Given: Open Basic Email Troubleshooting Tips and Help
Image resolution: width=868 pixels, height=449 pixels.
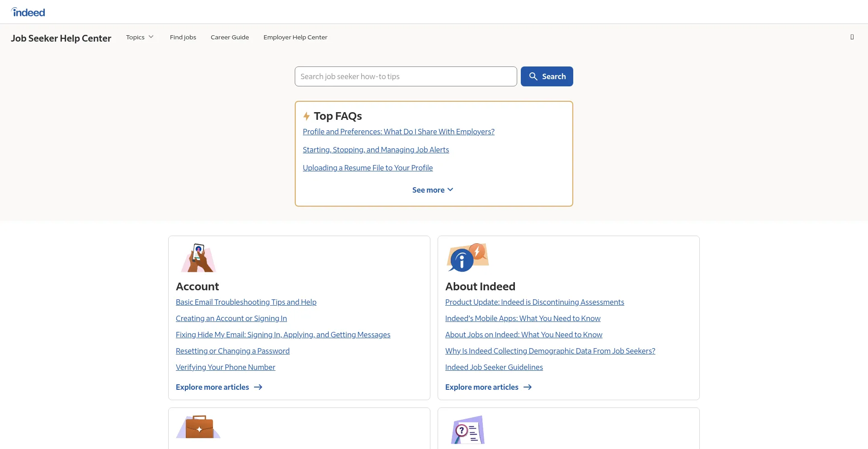Looking at the screenshot, I should [x=246, y=302].
